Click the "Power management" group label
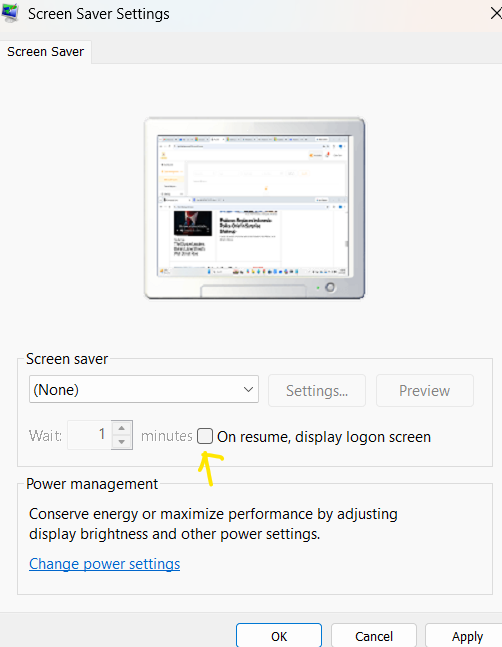502x647 pixels. tap(92, 484)
